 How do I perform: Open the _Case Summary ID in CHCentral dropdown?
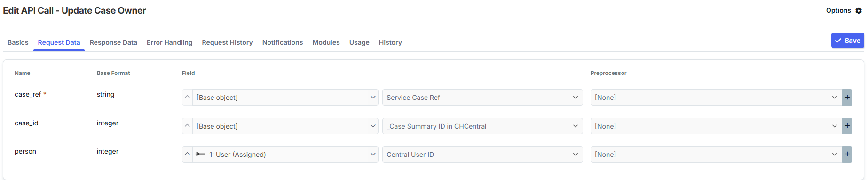[482, 126]
